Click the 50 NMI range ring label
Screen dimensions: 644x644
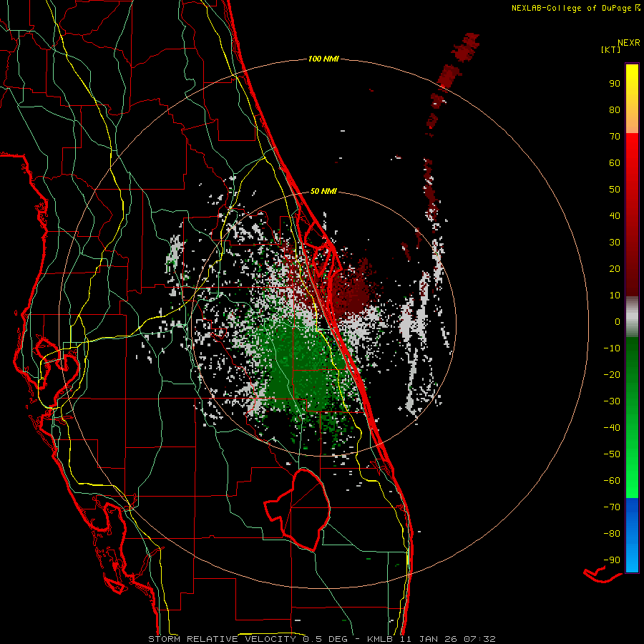click(323, 191)
